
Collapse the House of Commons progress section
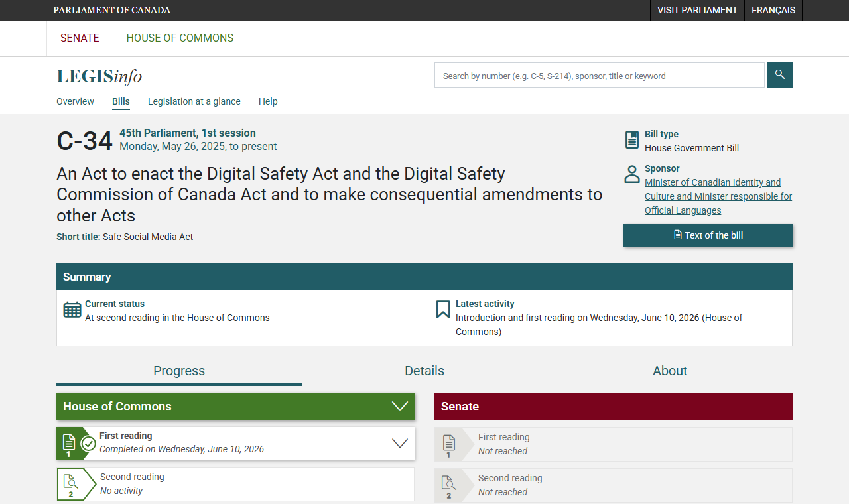[x=400, y=407]
